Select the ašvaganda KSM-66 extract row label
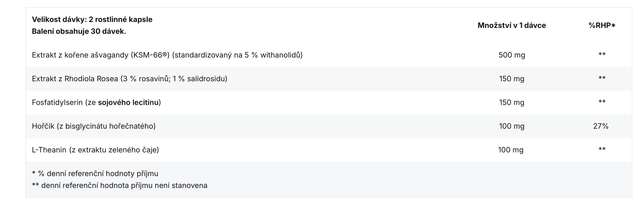Image resolution: width=644 pixels, height=204 pixels. pyautogui.click(x=167, y=55)
